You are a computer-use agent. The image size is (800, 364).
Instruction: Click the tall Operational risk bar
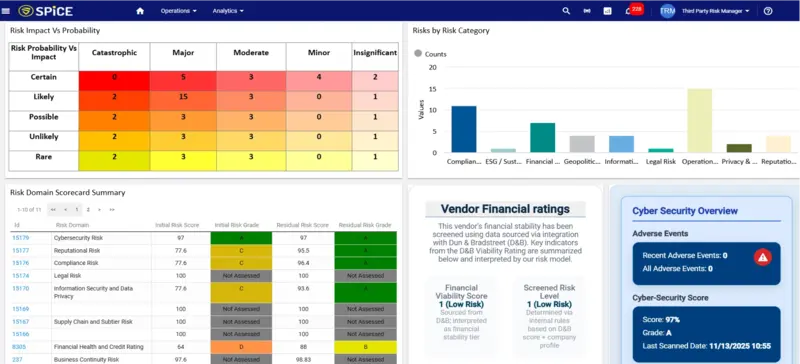(x=699, y=120)
